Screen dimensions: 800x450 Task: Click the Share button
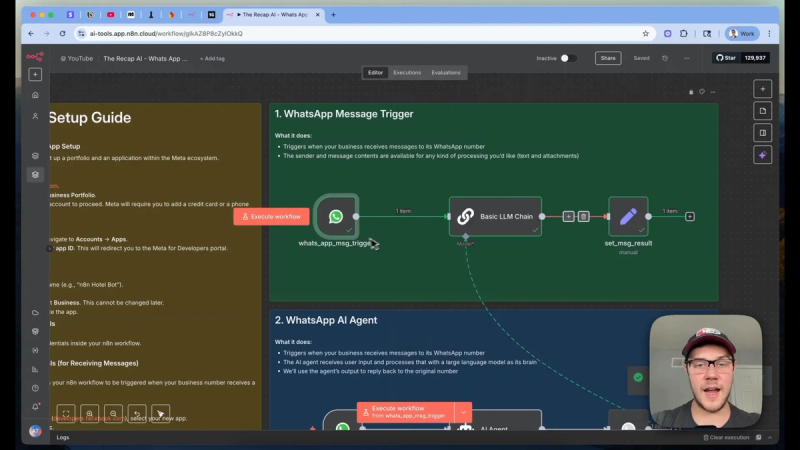click(608, 58)
